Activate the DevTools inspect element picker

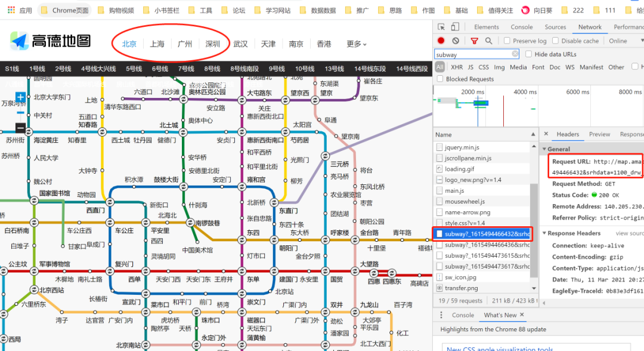(x=441, y=27)
